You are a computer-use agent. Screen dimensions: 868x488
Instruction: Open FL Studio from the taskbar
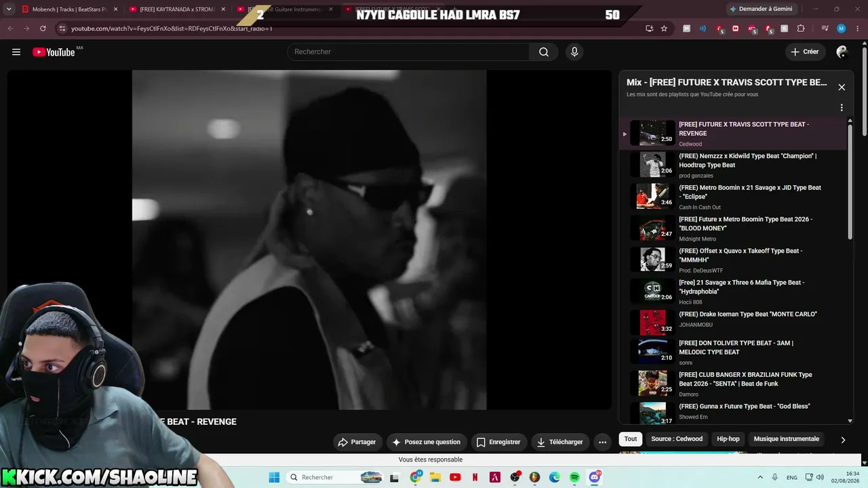[x=534, y=477]
